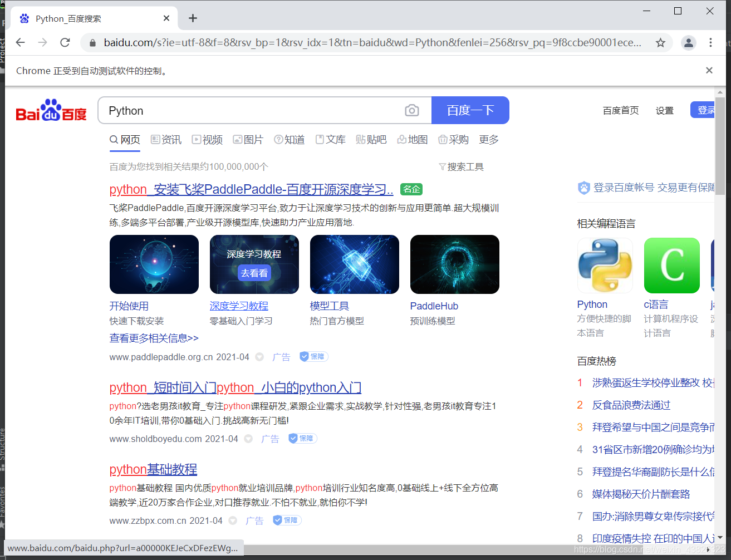This screenshot has height=560, width=731.
Task: Switch to the 资讯 tab
Action: point(166,140)
